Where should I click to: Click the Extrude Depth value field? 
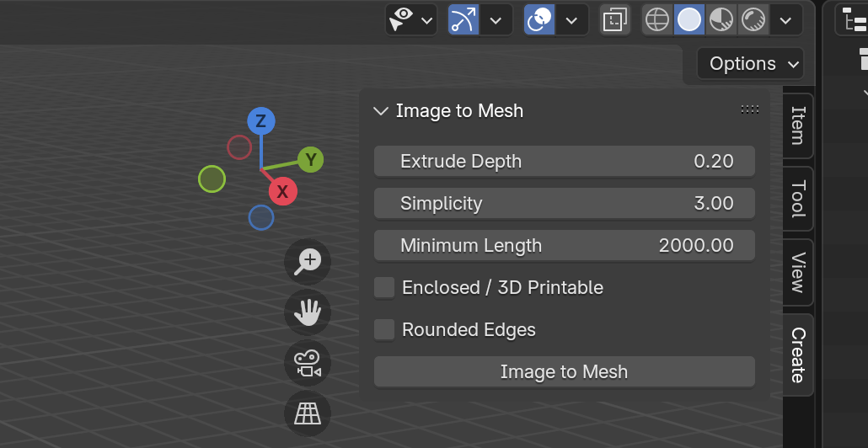tap(564, 161)
